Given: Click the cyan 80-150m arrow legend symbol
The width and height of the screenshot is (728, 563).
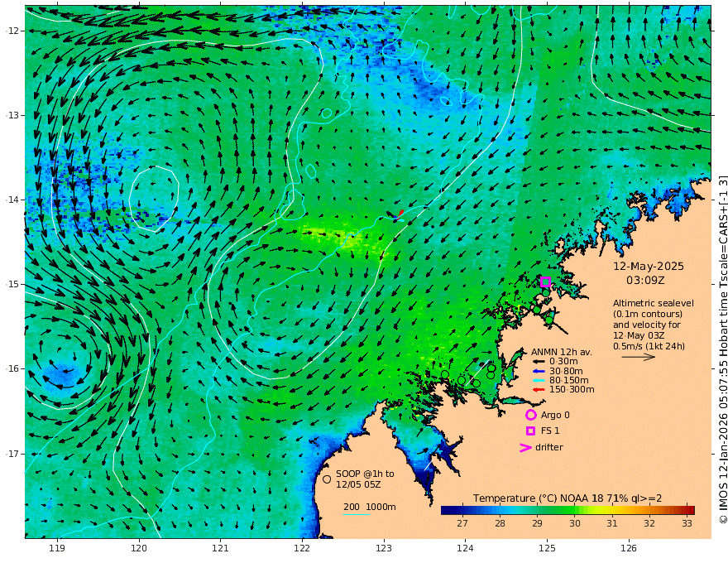Looking at the screenshot, I should [539, 381].
